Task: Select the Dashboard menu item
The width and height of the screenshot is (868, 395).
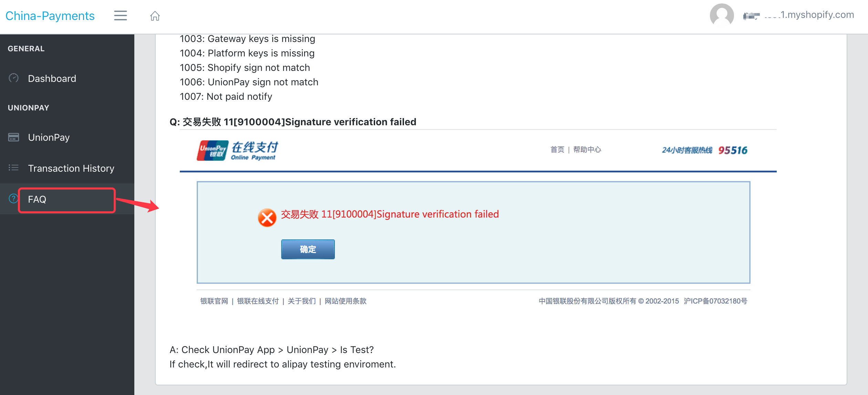Action: point(52,78)
